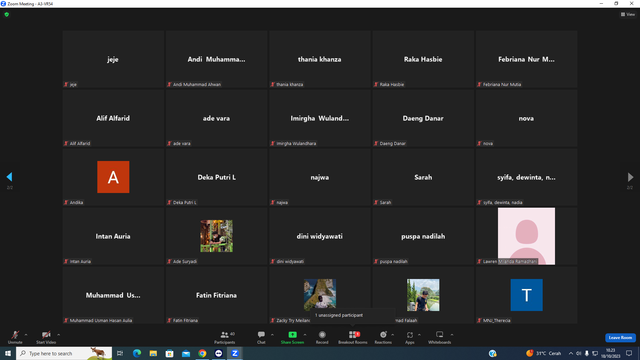Open File Explorer from taskbar
This screenshot has height=360, width=640.
point(153,353)
